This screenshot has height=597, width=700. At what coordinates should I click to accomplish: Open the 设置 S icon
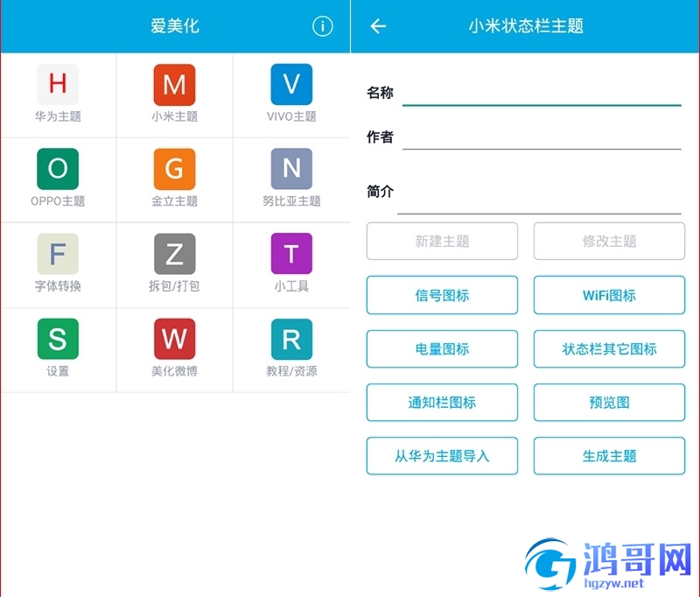(58, 339)
